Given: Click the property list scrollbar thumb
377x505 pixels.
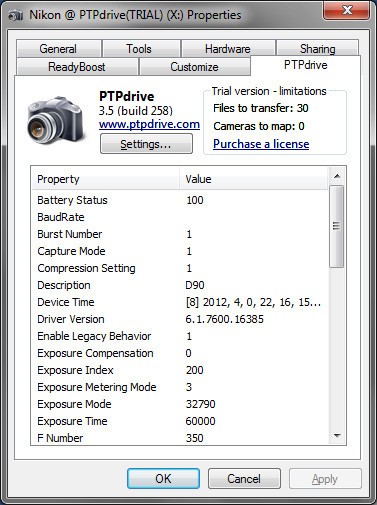Looking at the screenshot, I should (337, 226).
